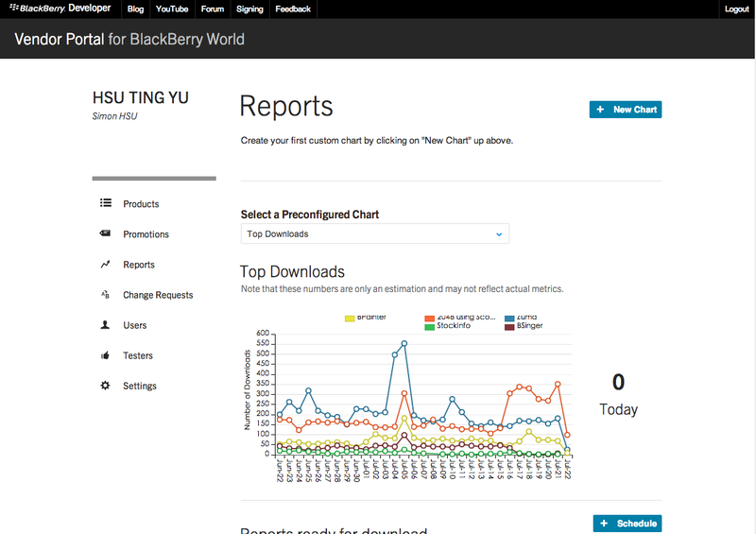
Task: Click the "Simon HSU" user name text
Action: [114, 116]
